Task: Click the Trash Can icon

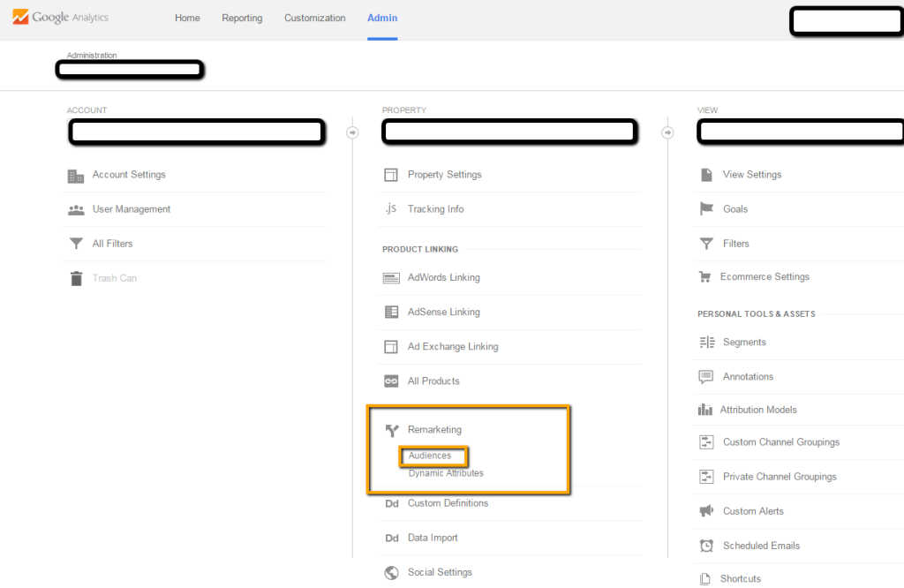Action: click(x=76, y=278)
